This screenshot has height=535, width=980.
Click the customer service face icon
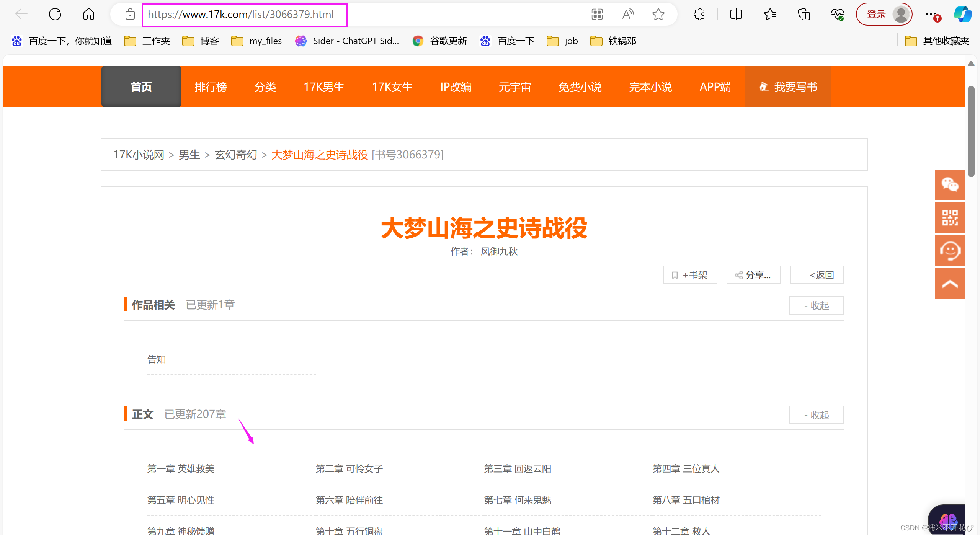point(950,251)
